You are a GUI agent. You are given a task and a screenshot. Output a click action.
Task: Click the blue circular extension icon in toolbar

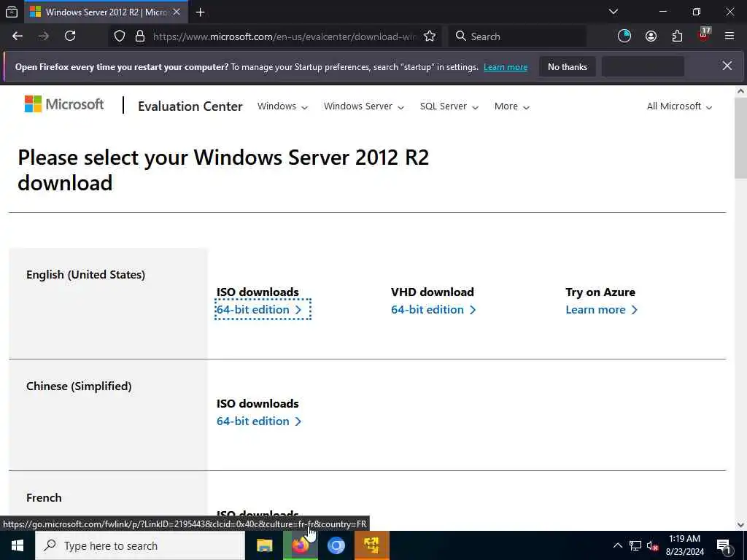(624, 36)
